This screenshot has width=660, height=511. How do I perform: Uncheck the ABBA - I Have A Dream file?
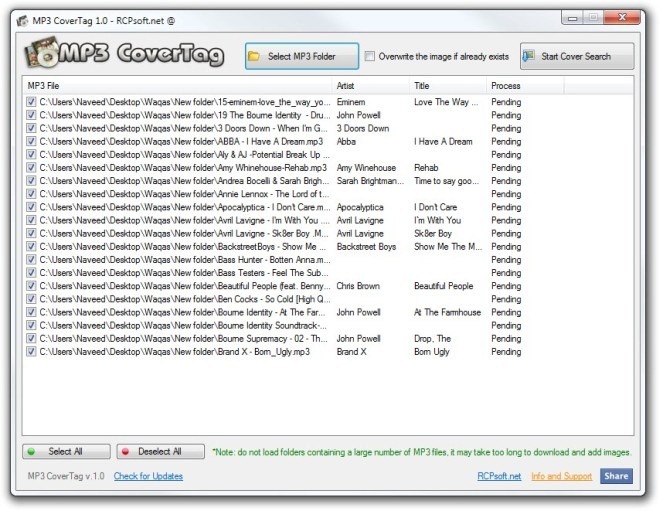coord(31,141)
